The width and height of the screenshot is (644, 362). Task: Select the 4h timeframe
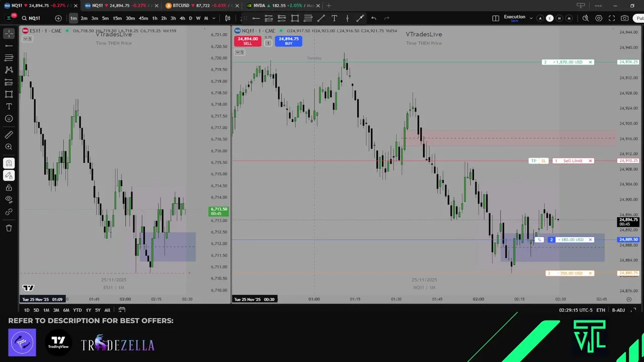pyautogui.click(x=182, y=18)
